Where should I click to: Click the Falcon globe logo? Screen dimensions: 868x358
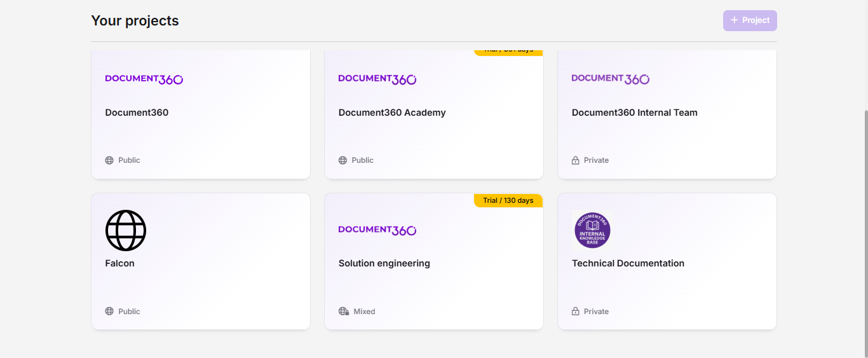coord(126,230)
